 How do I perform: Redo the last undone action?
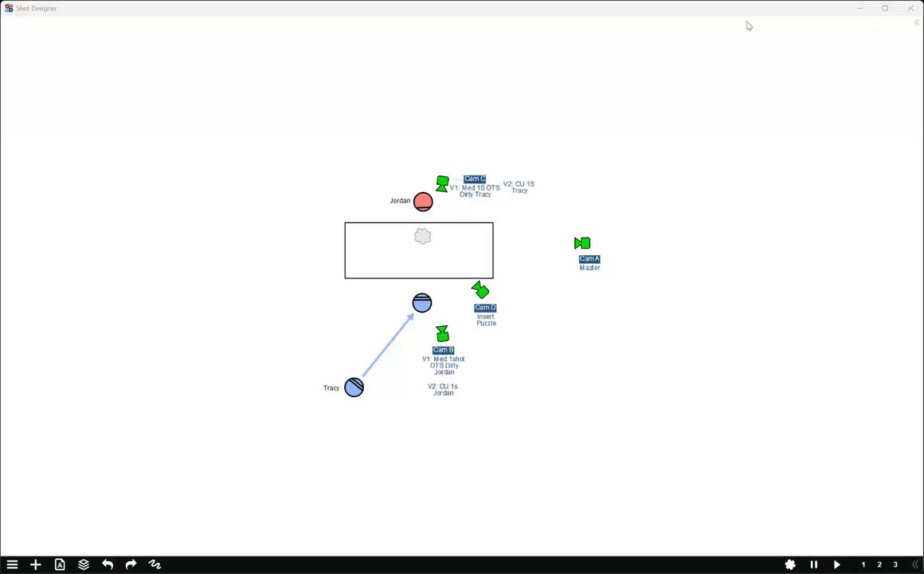tap(131, 564)
